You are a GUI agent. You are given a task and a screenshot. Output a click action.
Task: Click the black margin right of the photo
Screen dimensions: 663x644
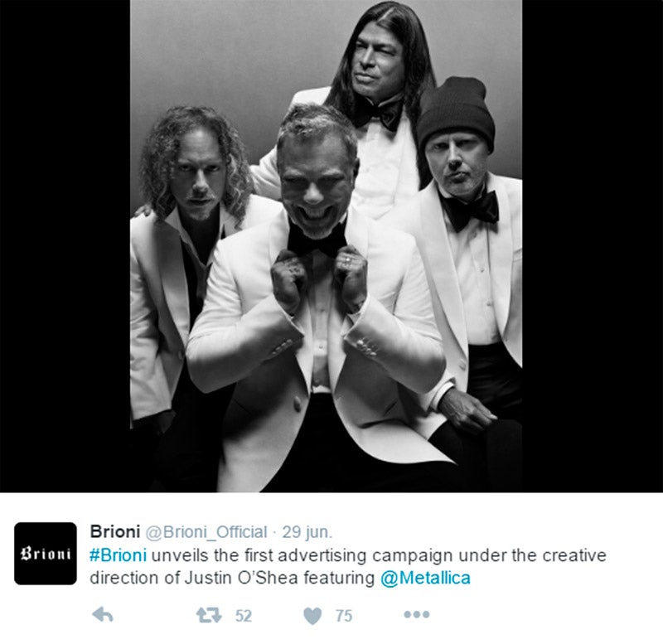coord(593,246)
